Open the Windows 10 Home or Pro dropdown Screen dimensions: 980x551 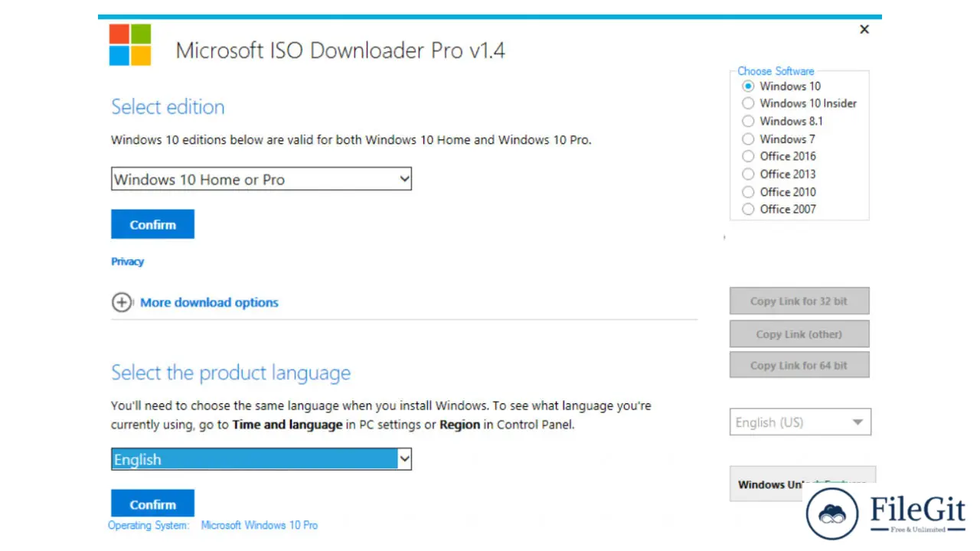click(261, 180)
